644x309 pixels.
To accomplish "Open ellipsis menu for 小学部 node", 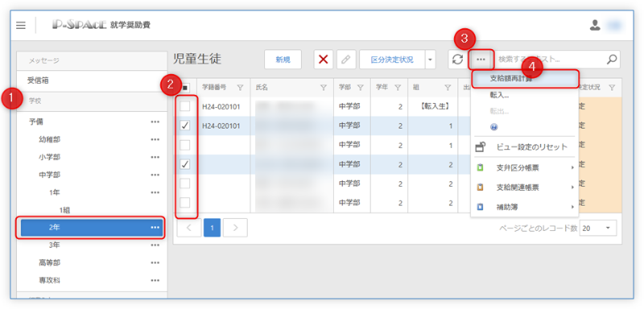I will click(155, 157).
